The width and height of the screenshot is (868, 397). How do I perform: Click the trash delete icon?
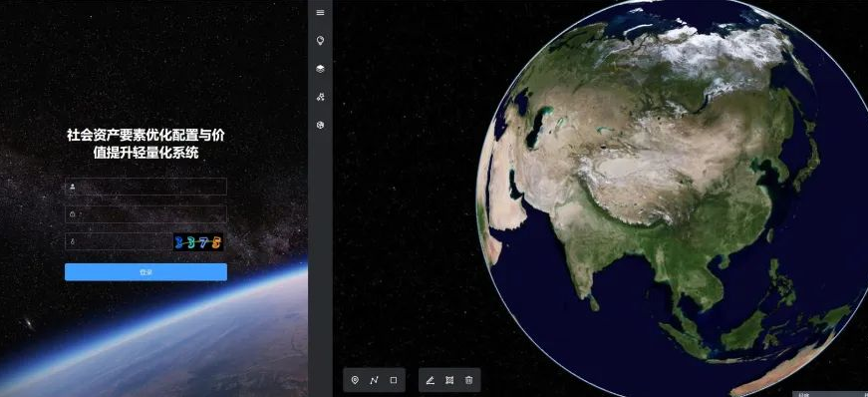[468, 380]
